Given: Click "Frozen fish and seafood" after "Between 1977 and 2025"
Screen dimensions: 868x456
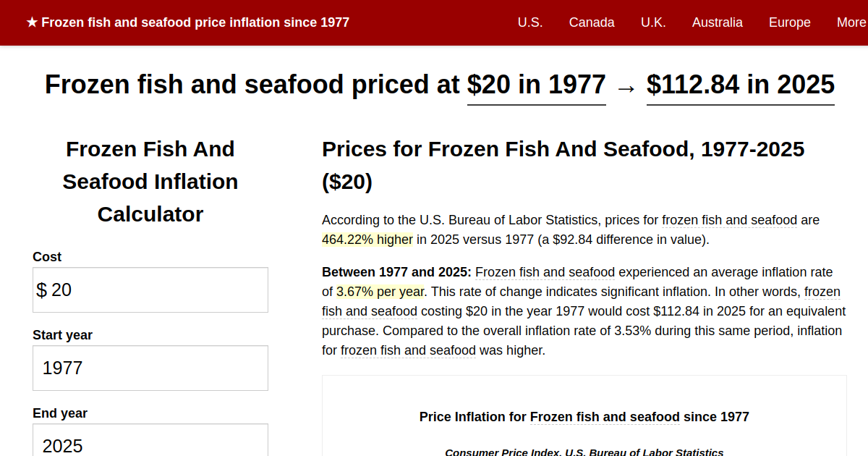Looking at the screenshot, I should (546, 272).
